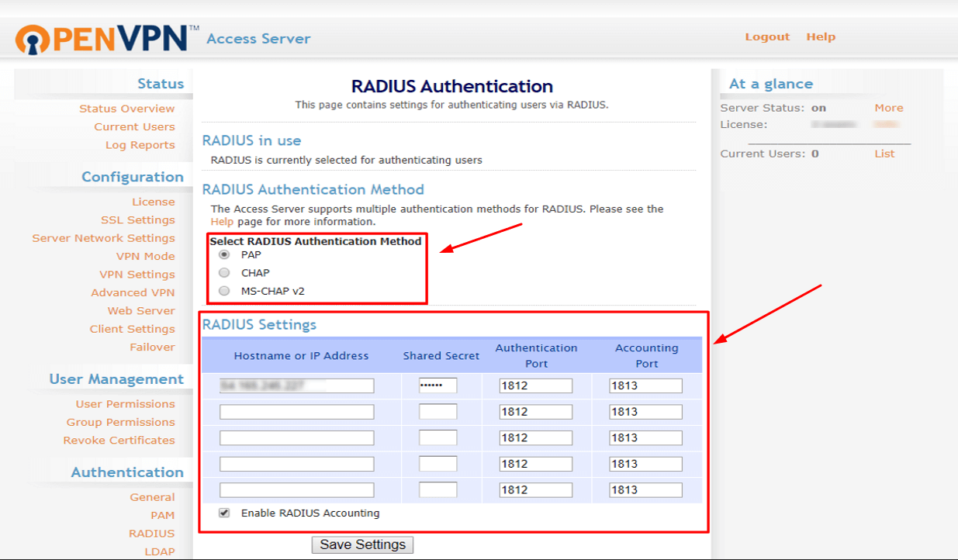Image resolution: width=958 pixels, height=560 pixels.
Task: Open LDAP authentication page
Action: coord(159,551)
